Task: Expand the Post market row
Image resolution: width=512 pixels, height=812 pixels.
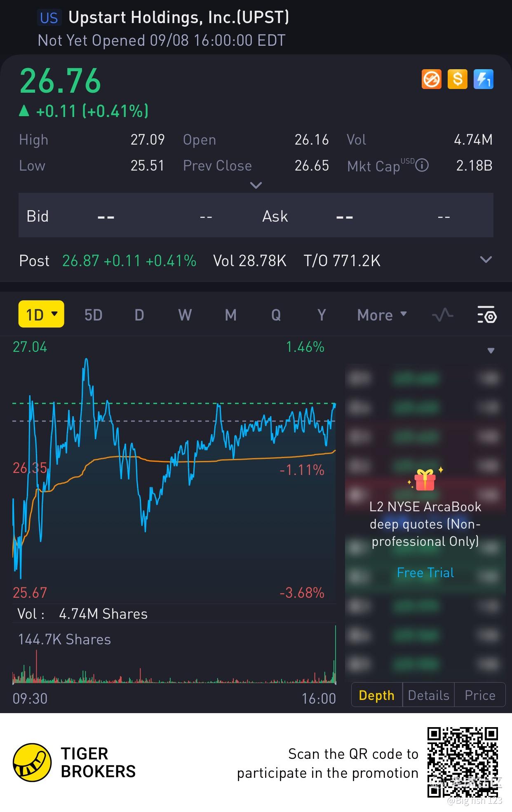Action: coord(486,260)
